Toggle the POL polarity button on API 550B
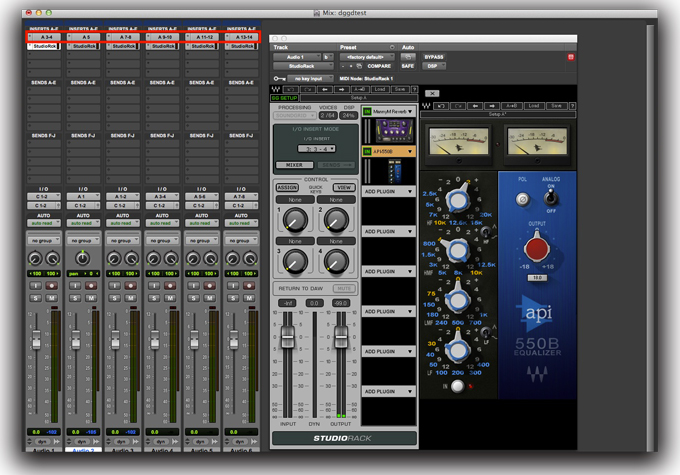This screenshot has width=680, height=475. click(x=523, y=199)
